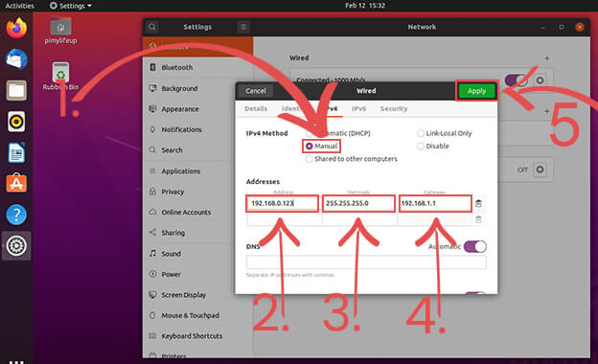Screen dimensions: 598x364
Task: Click the Gateway field showing 192.168.1.1
Action: pos(435,203)
